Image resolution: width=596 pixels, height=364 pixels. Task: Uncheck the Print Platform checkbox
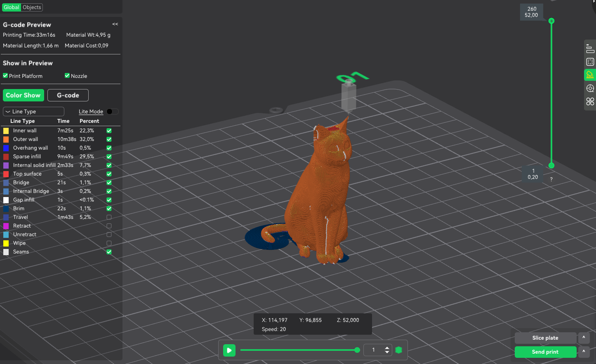point(5,76)
